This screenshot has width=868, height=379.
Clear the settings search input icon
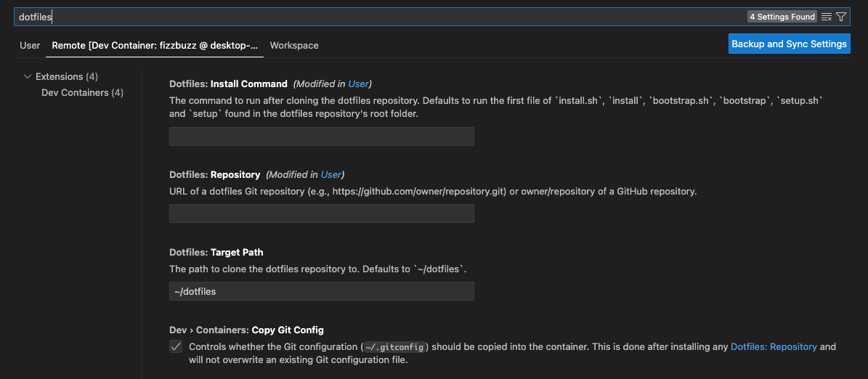(x=827, y=17)
